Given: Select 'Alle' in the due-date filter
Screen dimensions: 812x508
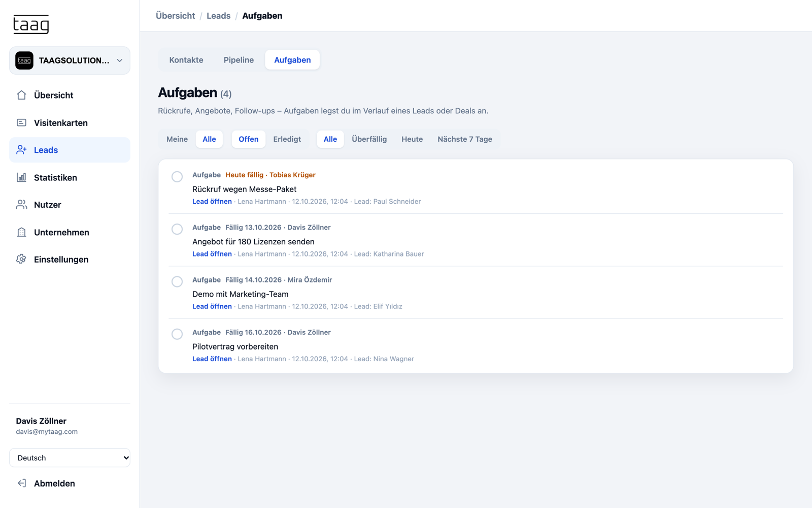Looking at the screenshot, I should [330, 139].
